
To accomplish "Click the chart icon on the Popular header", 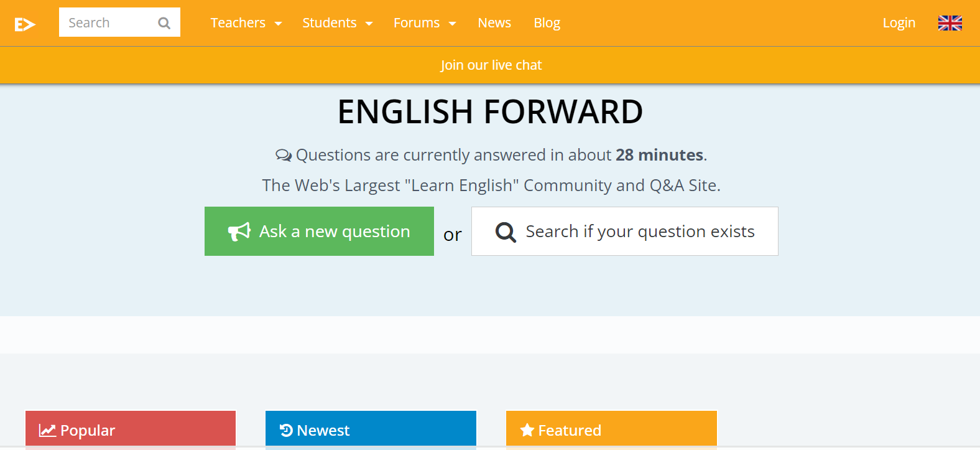I will [47, 430].
